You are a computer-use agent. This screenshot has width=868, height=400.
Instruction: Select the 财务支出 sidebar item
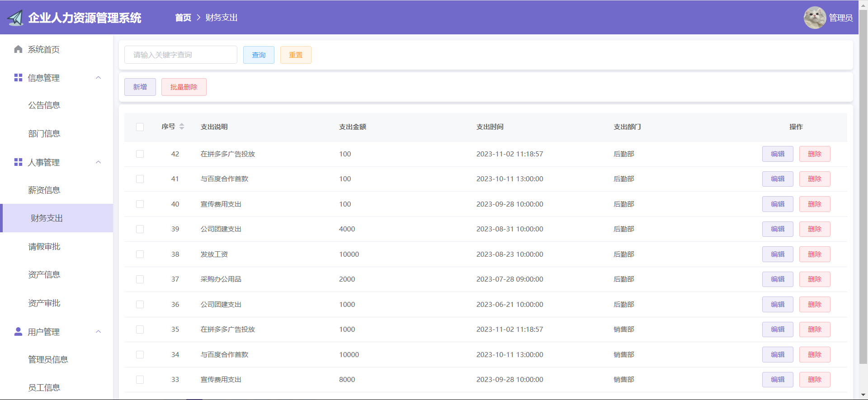[57, 218]
